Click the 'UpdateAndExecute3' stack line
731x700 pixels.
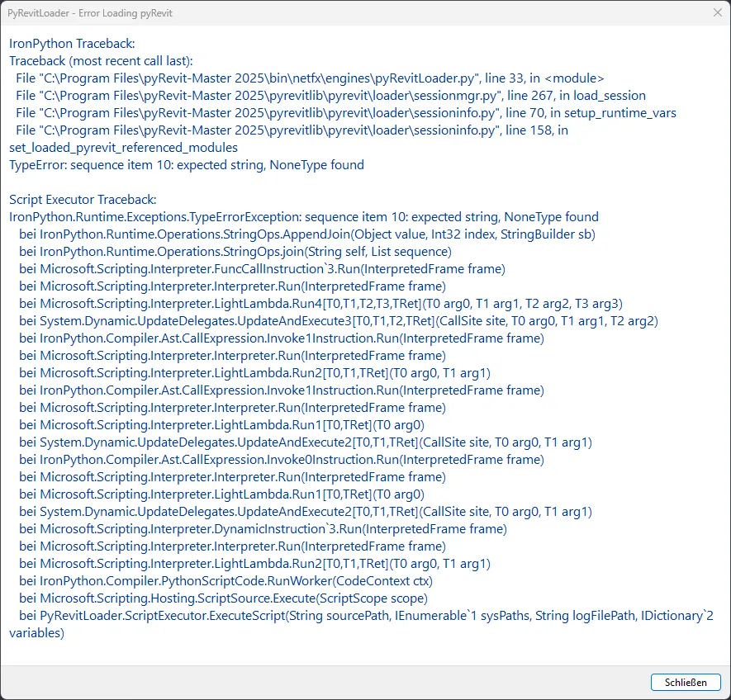(x=339, y=320)
